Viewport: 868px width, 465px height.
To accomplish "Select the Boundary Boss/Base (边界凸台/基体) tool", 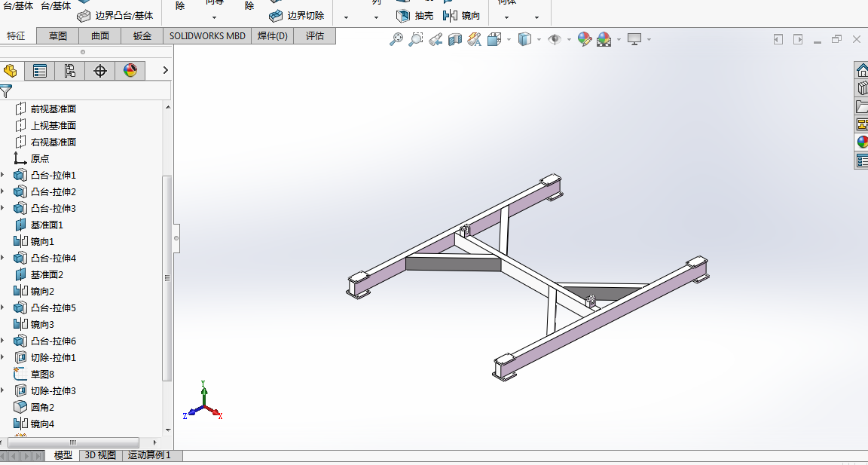I will click(115, 16).
